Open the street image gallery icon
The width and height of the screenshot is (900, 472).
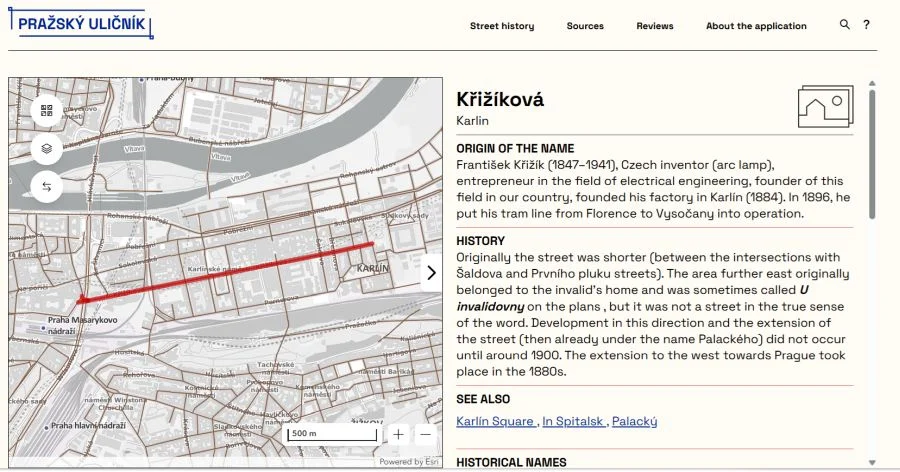(825, 107)
